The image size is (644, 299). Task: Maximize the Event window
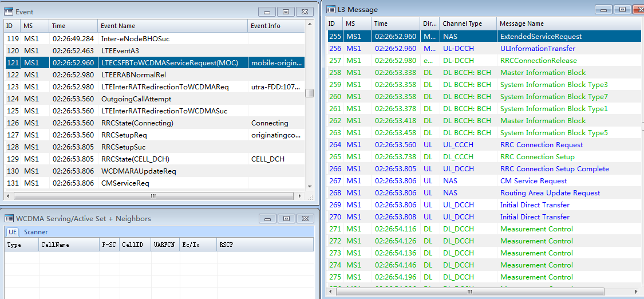pyautogui.click(x=286, y=12)
